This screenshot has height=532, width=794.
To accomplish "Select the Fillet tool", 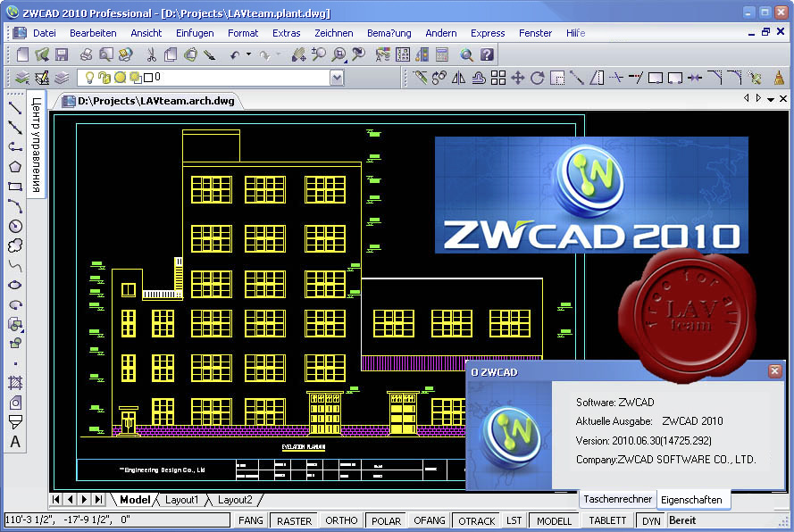I will (x=734, y=78).
